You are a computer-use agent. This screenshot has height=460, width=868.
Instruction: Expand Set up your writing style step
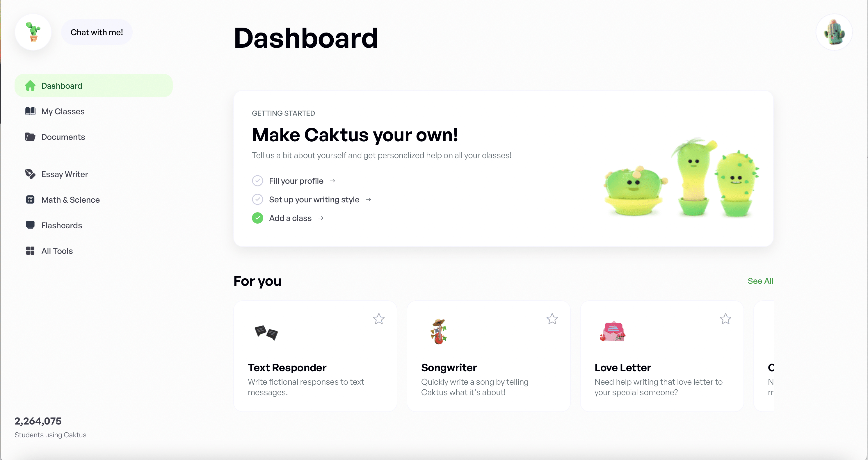click(314, 199)
